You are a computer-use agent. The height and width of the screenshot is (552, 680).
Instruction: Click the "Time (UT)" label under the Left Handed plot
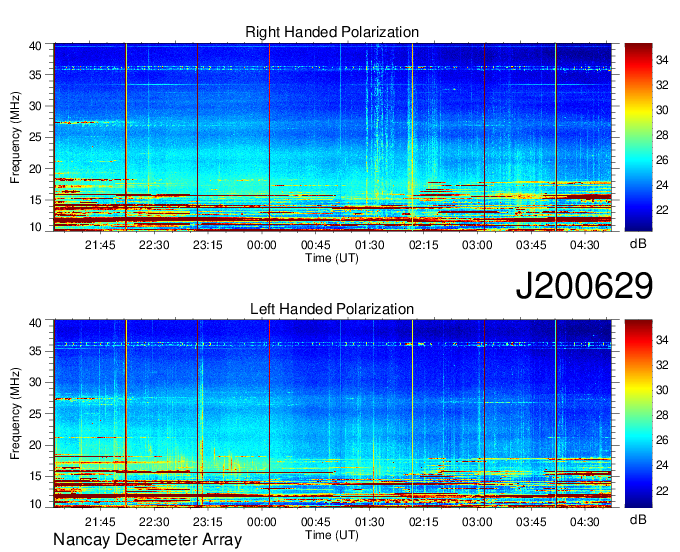coord(332,535)
